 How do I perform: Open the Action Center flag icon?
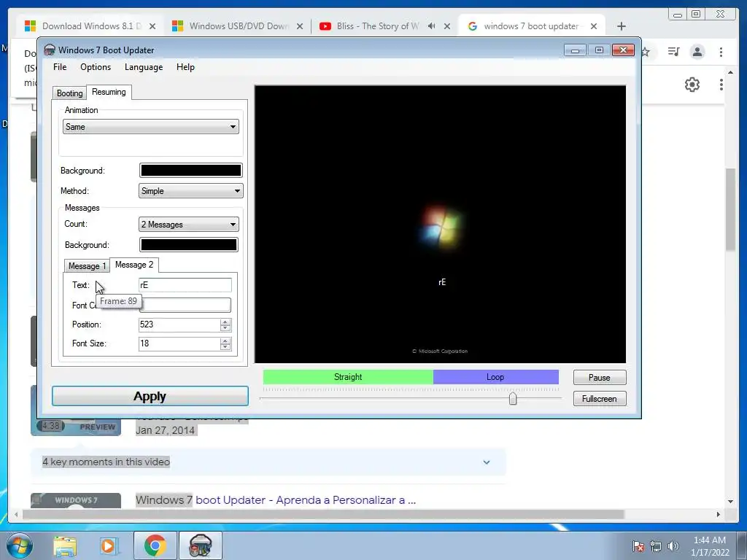tap(638, 546)
